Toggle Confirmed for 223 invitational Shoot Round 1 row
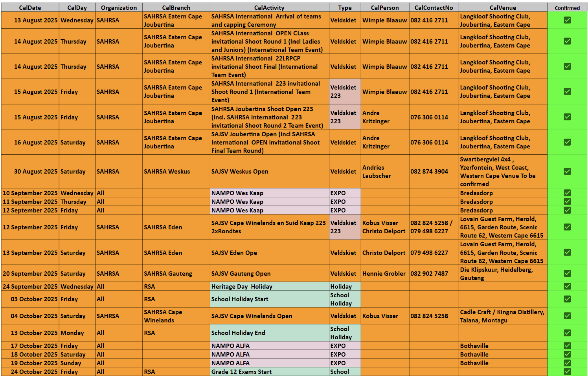Viewport: 588px width, 377px height. tap(567, 92)
